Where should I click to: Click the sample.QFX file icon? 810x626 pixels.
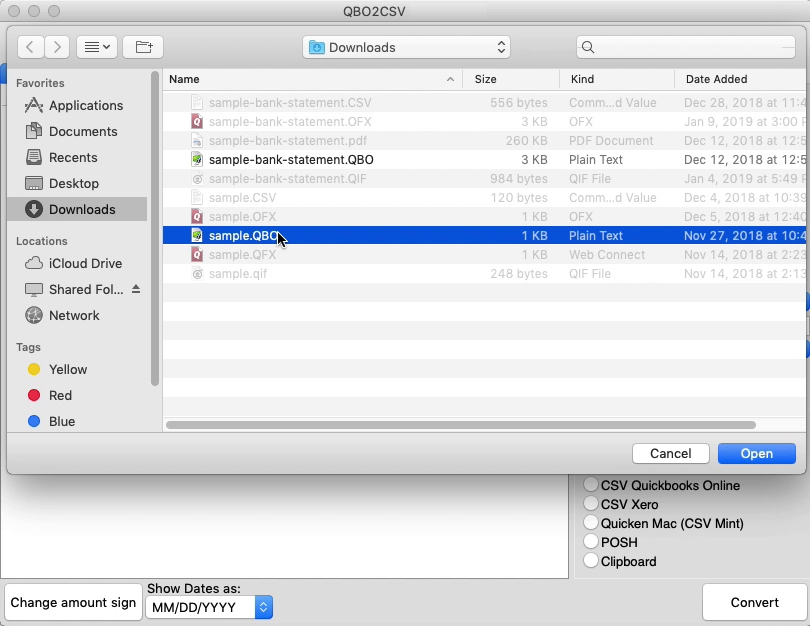click(x=197, y=255)
